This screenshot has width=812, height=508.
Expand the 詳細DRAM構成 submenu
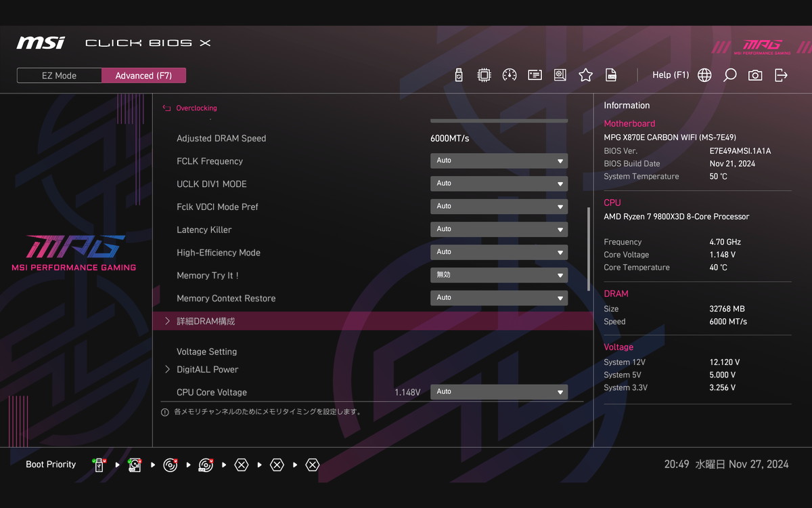(373, 321)
